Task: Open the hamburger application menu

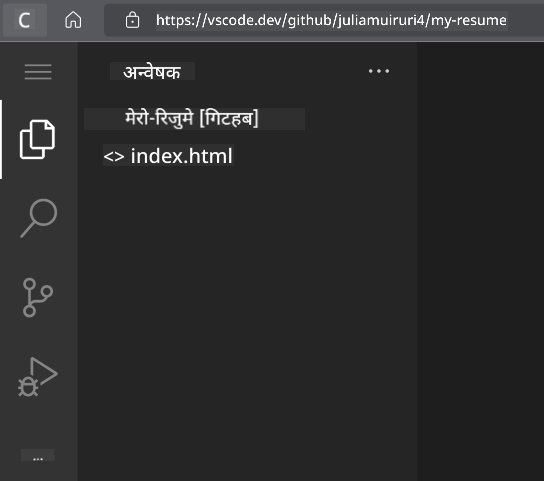Action: tap(38, 72)
